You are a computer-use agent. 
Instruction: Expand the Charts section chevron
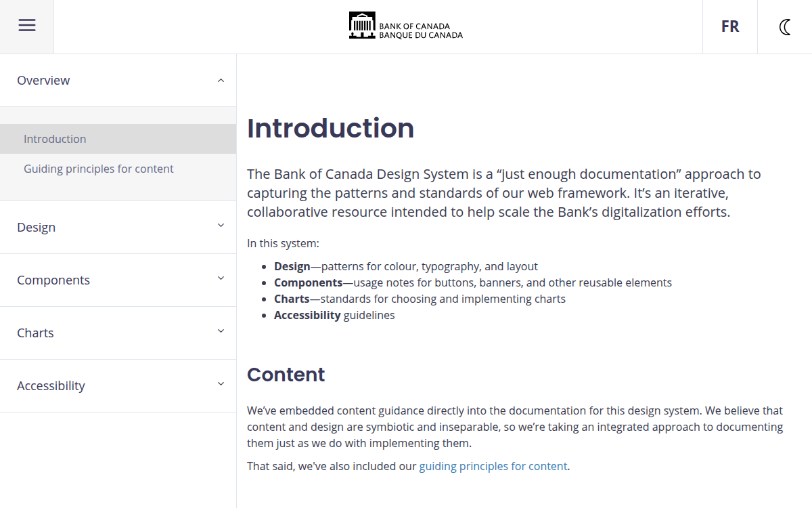click(221, 331)
